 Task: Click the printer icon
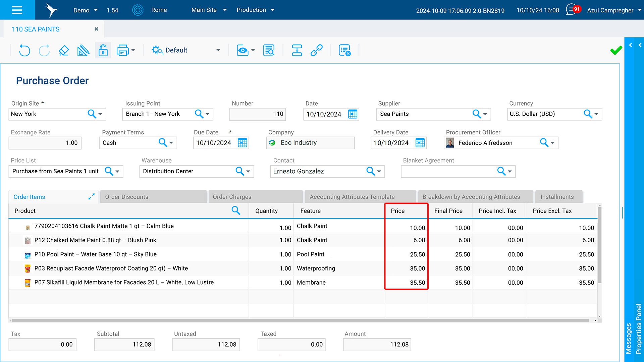point(122,50)
